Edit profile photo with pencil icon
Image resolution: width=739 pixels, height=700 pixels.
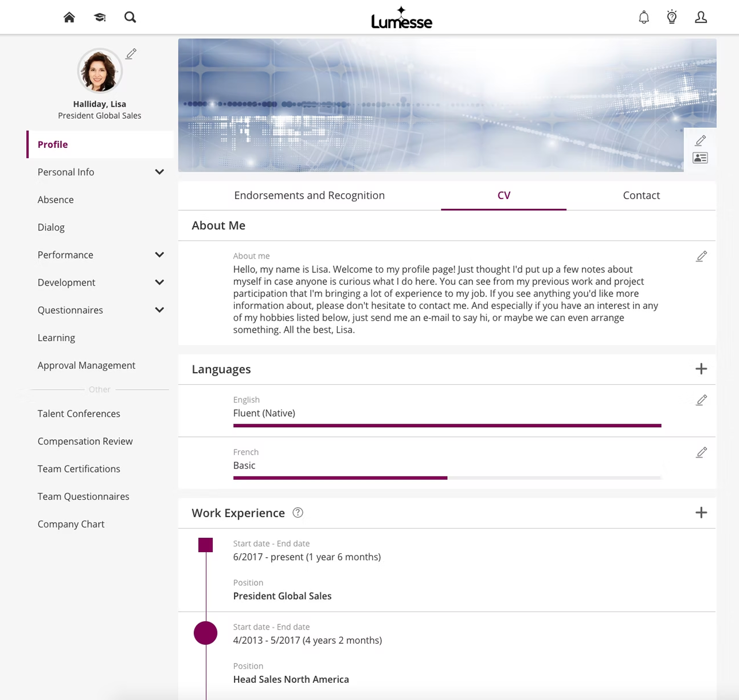(x=131, y=54)
